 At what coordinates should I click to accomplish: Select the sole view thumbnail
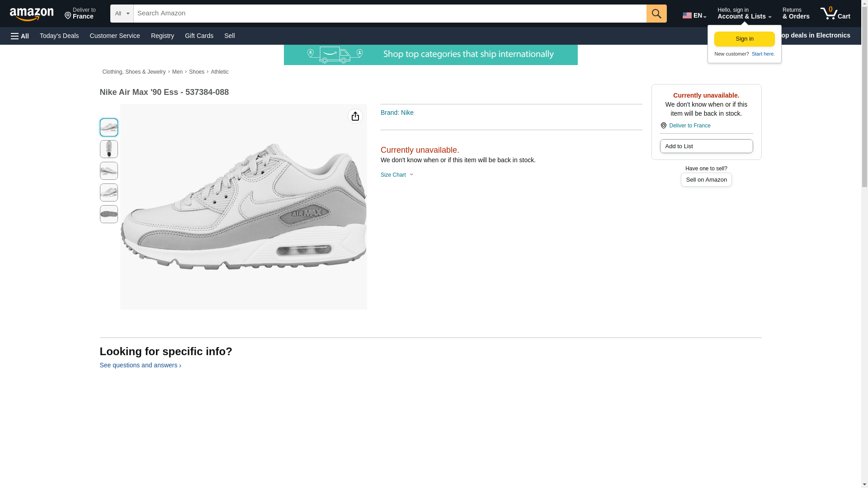(108, 214)
